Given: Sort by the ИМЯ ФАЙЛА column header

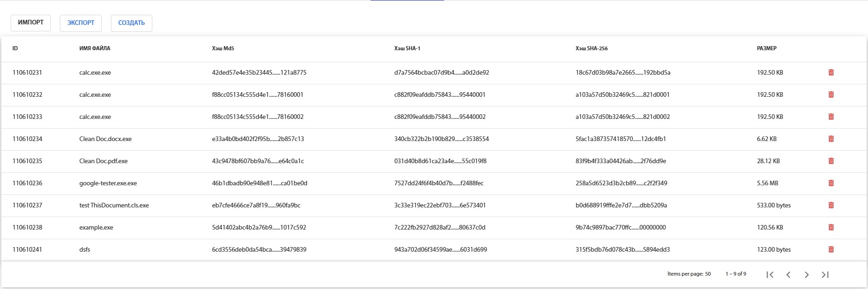Looking at the screenshot, I should [94, 48].
